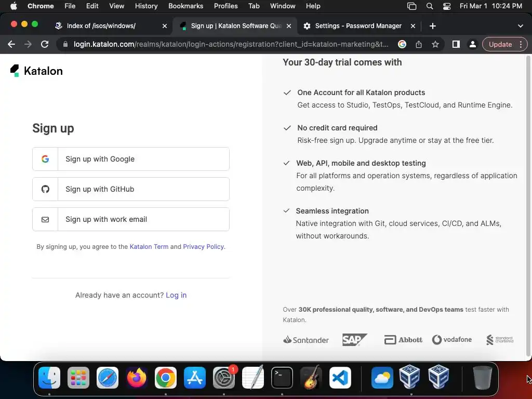532x399 pixels.
Task: Open the Profiles menu
Action: coord(225,6)
